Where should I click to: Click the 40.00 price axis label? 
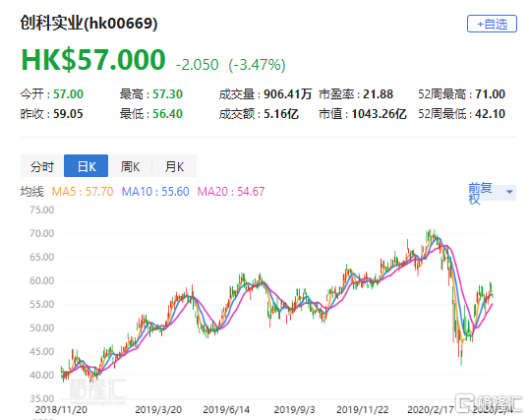tap(42, 375)
